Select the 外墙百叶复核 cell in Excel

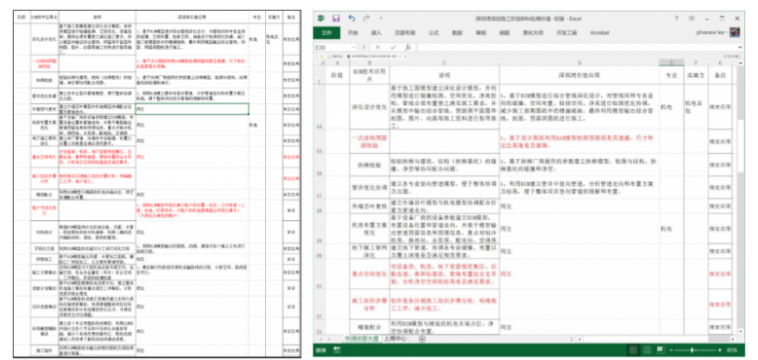370,206
